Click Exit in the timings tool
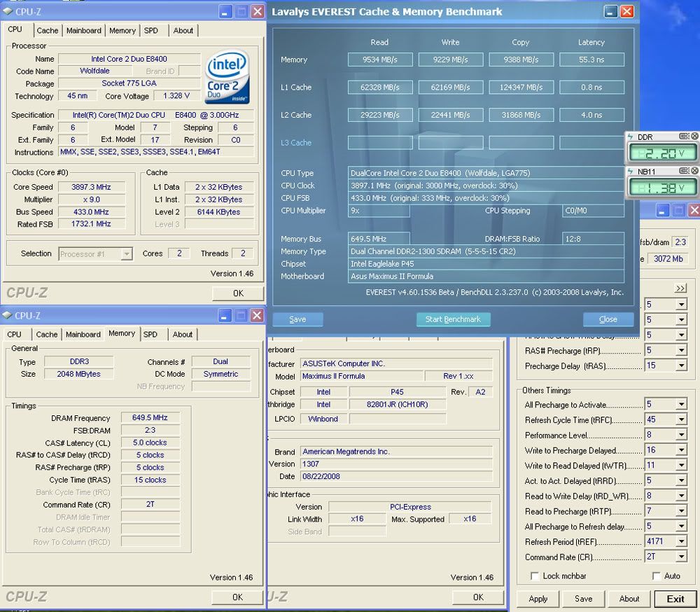The image size is (700, 612). [675, 599]
